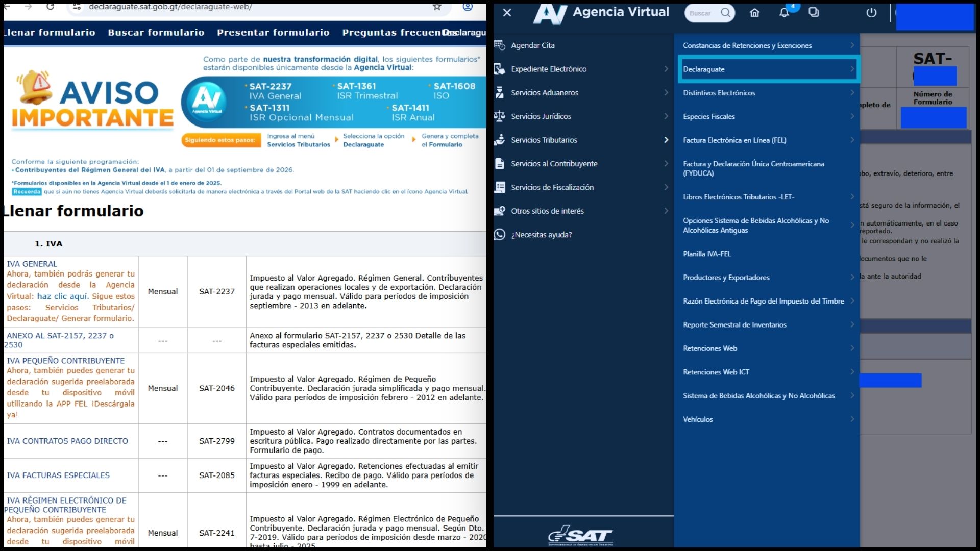Click the power logout icon
Image resolution: width=980 pixels, height=551 pixels.
[x=871, y=13]
